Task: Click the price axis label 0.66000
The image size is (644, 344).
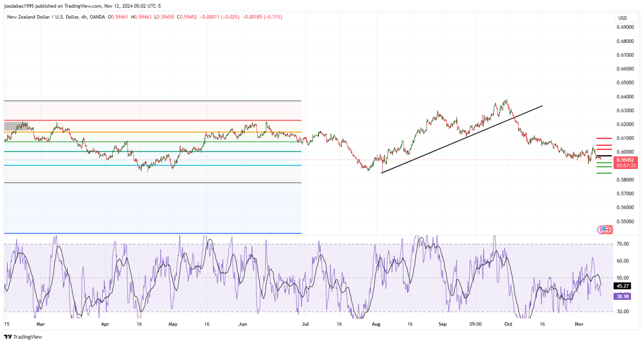Action: [x=626, y=69]
